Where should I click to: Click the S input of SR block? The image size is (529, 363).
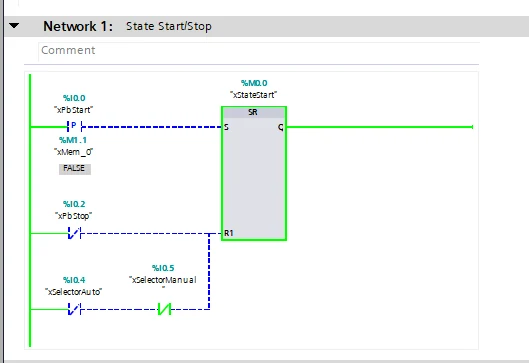(x=226, y=127)
